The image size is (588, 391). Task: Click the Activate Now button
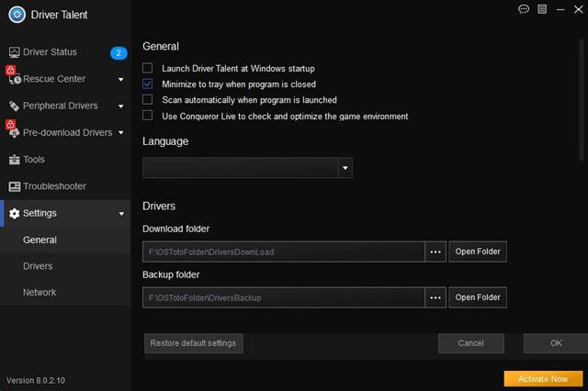[x=543, y=379]
